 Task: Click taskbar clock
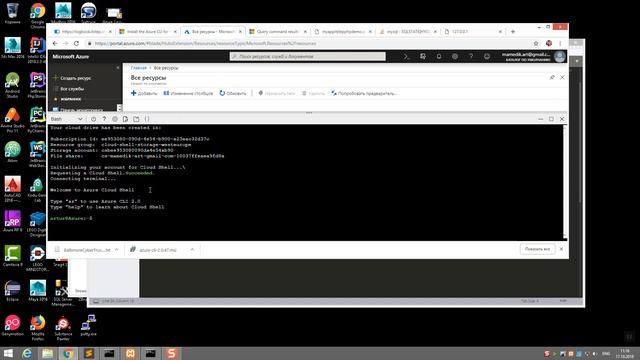point(625,353)
